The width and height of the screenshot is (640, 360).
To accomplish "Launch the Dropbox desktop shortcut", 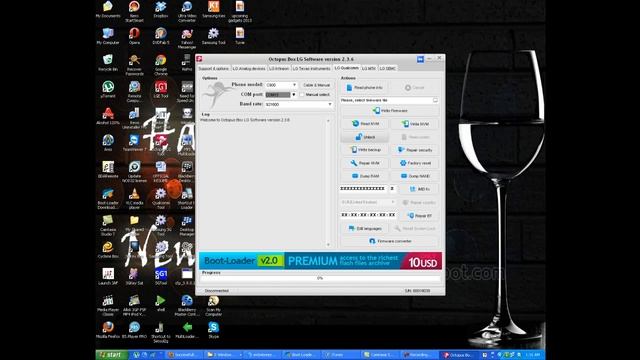I will click(x=160, y=10).
